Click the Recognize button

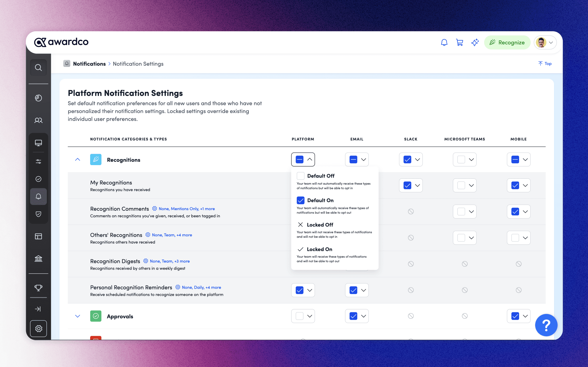(507, 42)
